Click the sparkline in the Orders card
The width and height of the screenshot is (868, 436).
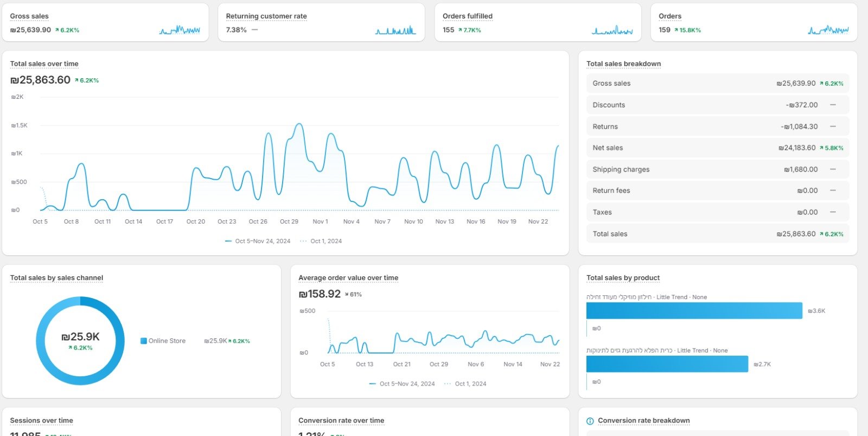tap(828, 30)
